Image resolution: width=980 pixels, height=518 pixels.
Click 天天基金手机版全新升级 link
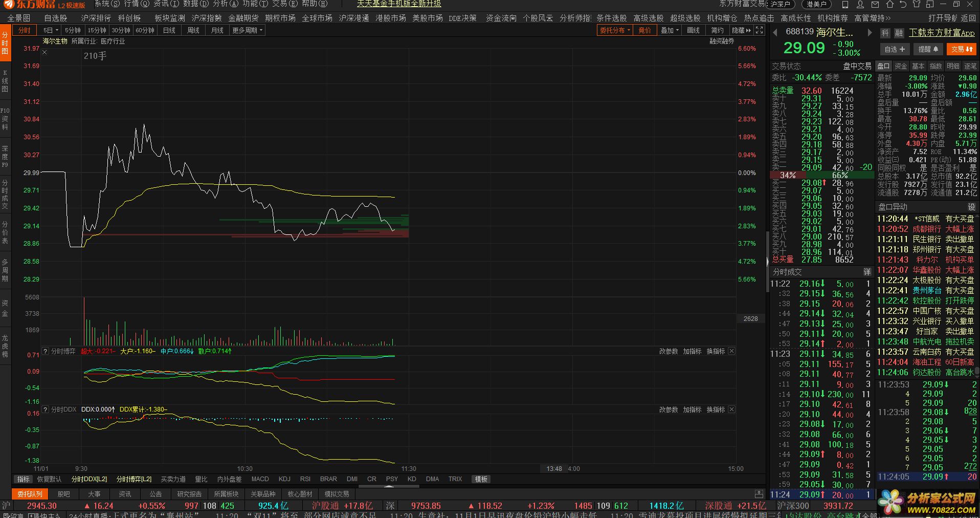399,4
